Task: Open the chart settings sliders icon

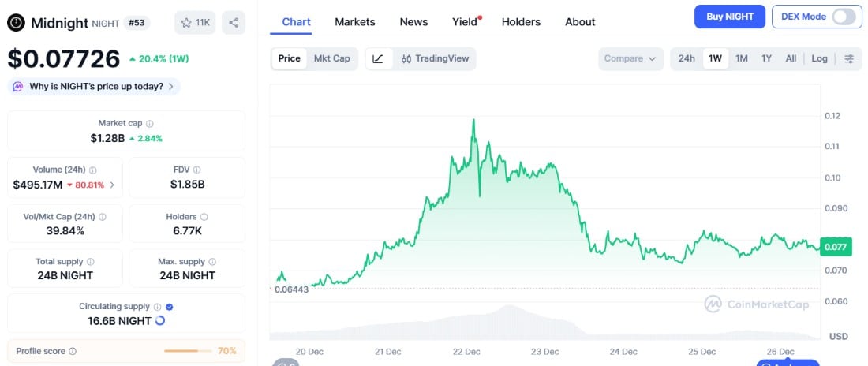Action: click(x=849, y=58)
